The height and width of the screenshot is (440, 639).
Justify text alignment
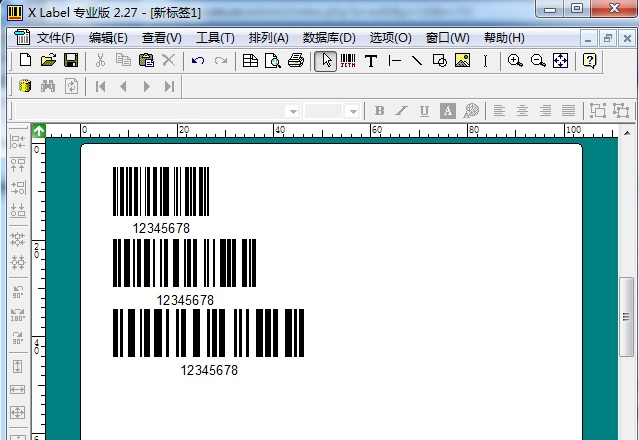pyautogui.click(x=568, y=110)
